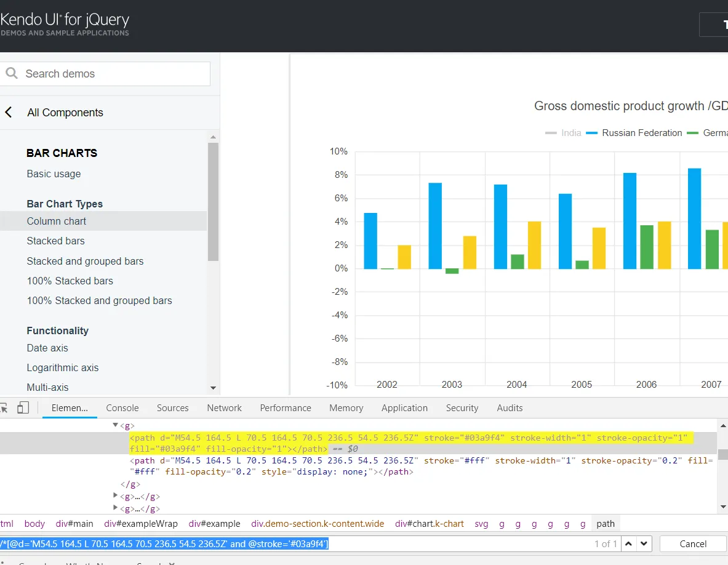Click svg in the breadcrumb
Image resolution: width=728 pixels, height=565 pixels.
[481, 524]
